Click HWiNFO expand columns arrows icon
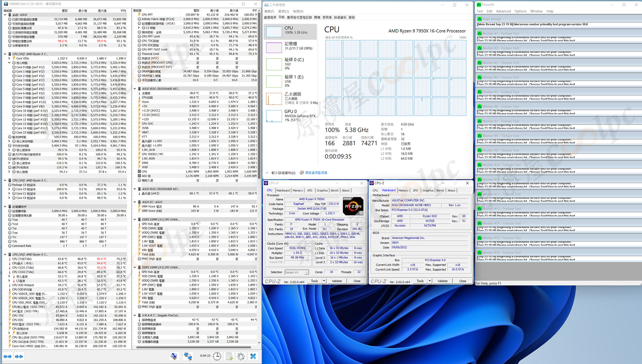Screen dimensions: 642x364 7,356
